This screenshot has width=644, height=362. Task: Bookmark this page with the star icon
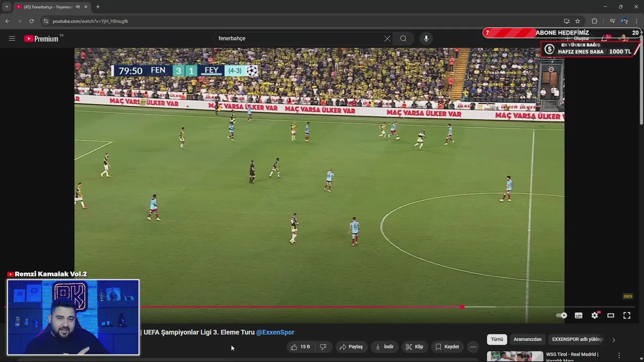coord(578,21)
